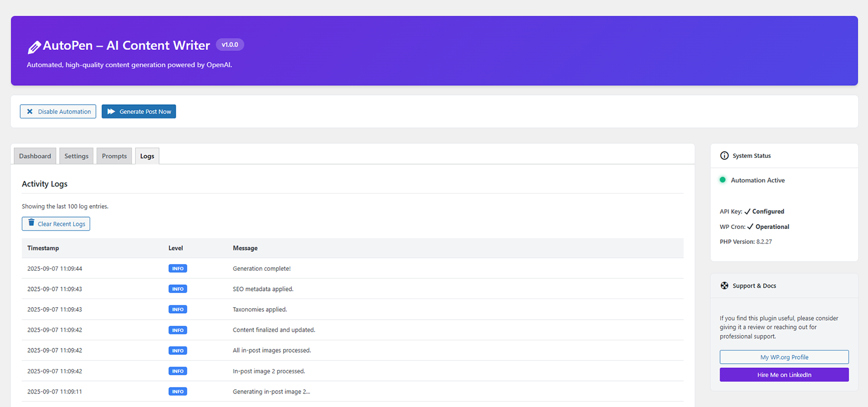This screenshot has width=868, height=407.
Task: Click the v1.0.0 version badge
Action: pos(230,44)
